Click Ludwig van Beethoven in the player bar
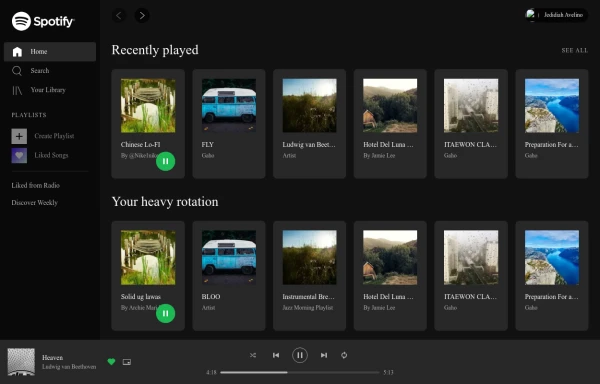 click(69, 367)
